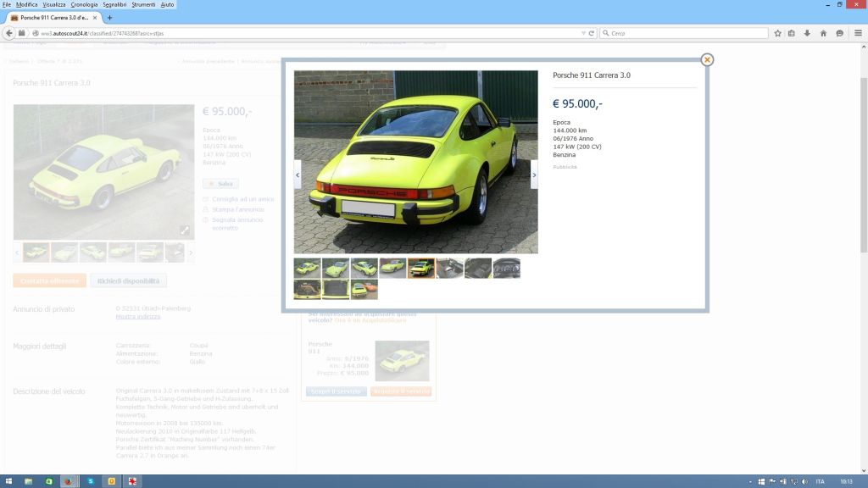
Task: Select empty trunk thumbnail in second row
Action: pyautogui.click(x=336, y=290)
